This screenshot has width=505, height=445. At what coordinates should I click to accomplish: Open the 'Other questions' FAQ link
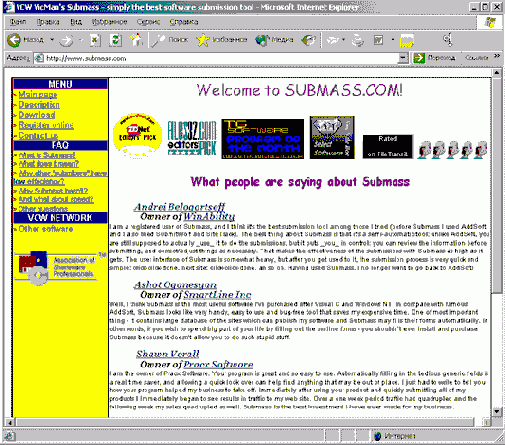(x=43, y=209)
